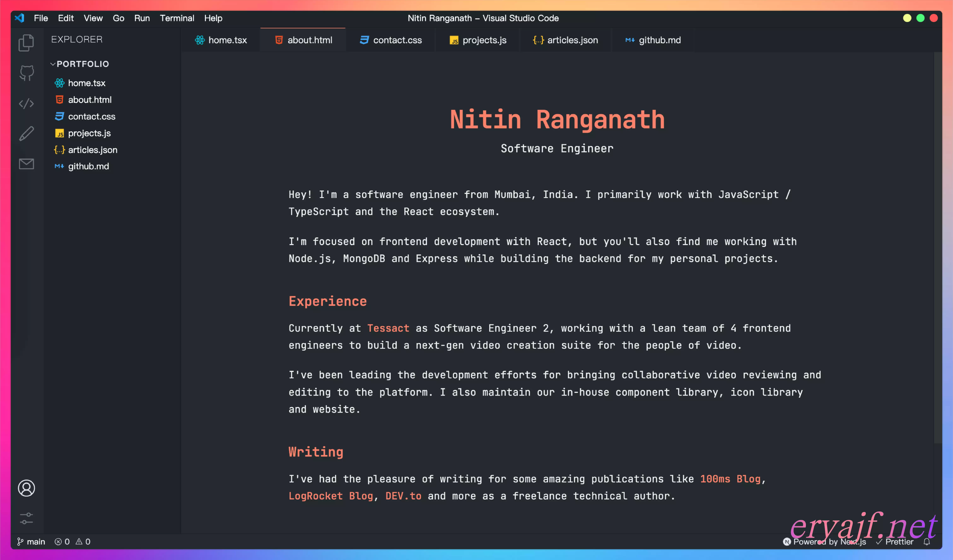Click the HTML5 icon beside about.html in explorer
The width and height of the screenshot is (953, 560).
59,99
